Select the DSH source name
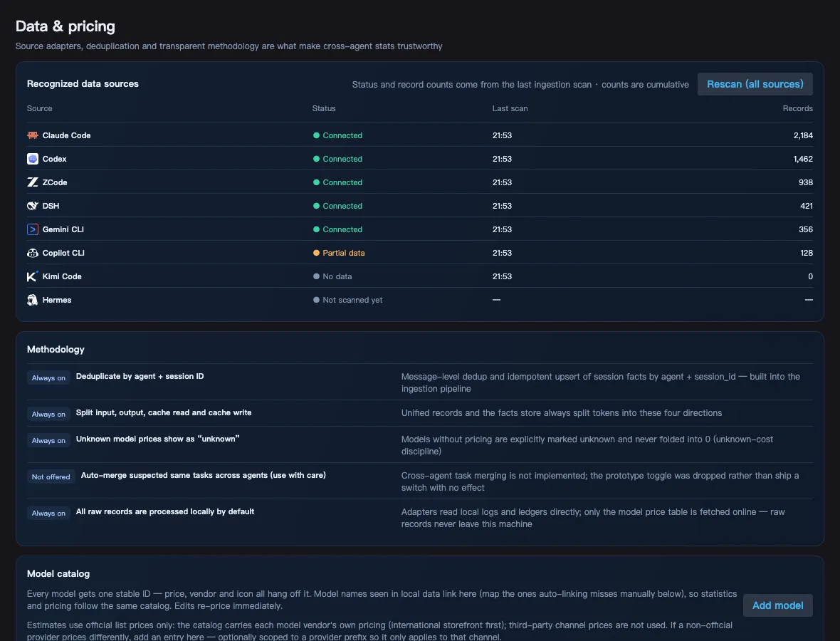Image resolution: width=840 pixels, height=641 pixels. pos(51,206)
